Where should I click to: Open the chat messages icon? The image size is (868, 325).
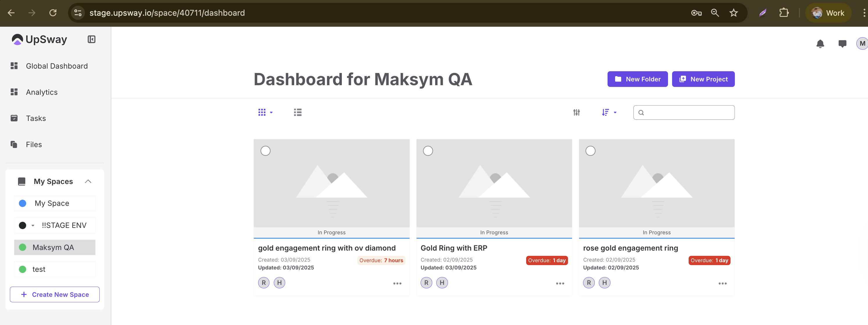(842, 44)
